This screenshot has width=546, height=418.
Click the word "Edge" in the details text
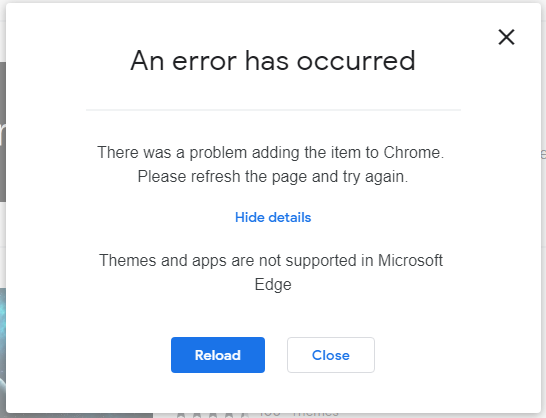(x=273, y=285)
